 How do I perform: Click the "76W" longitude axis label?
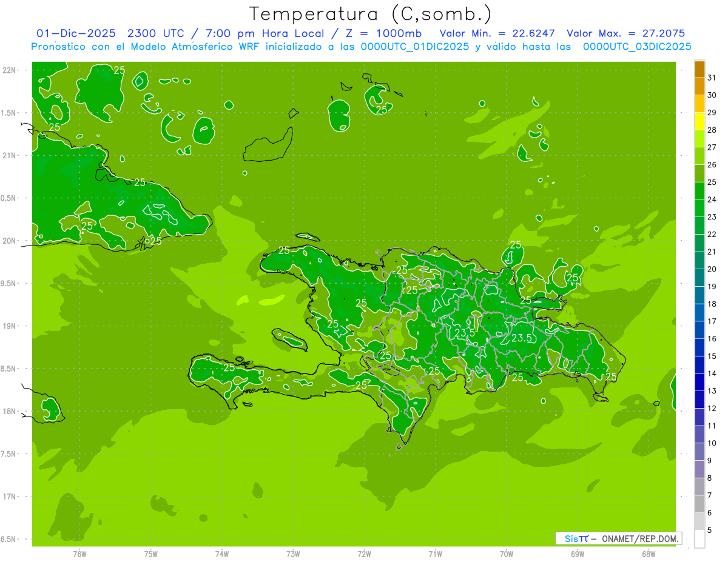[79, 554]
